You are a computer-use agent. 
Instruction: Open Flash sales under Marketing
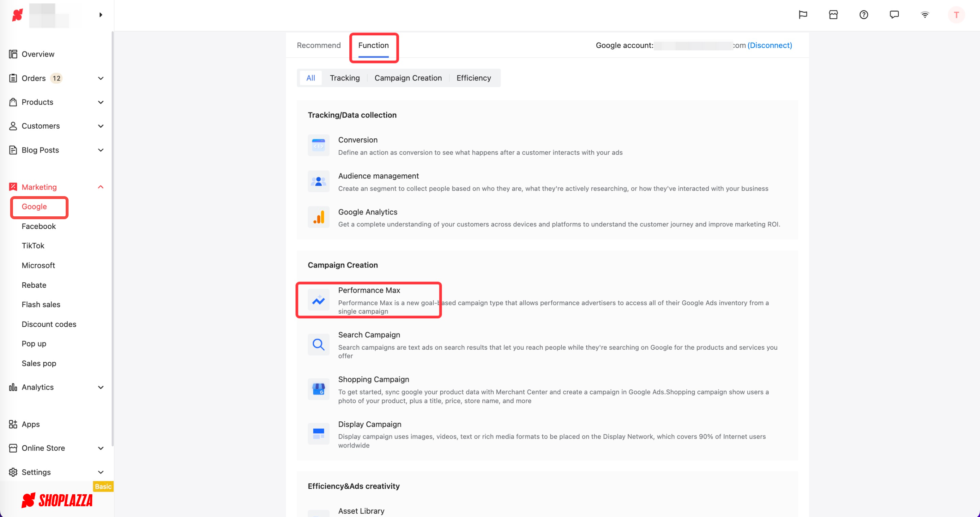click(41, 305)
